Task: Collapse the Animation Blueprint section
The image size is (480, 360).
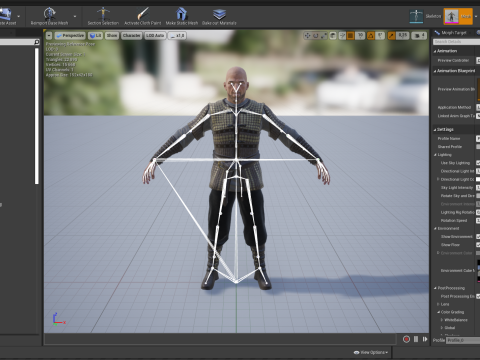Action: (x=435, y=71)
